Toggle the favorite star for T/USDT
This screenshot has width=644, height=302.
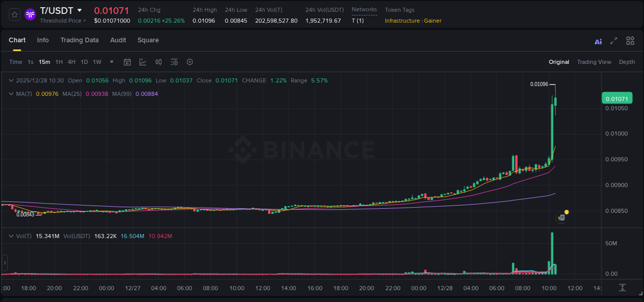(x=15, y=14)
